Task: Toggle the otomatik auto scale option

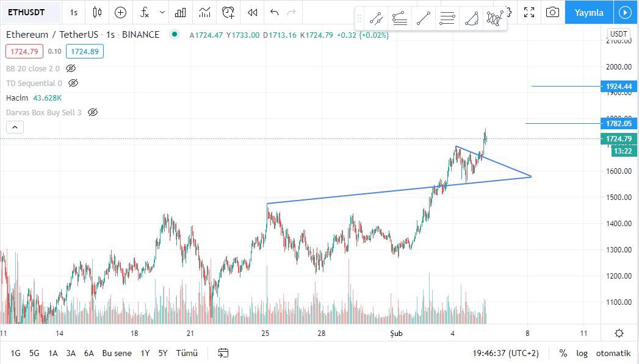Action: (x=613, y=353)
